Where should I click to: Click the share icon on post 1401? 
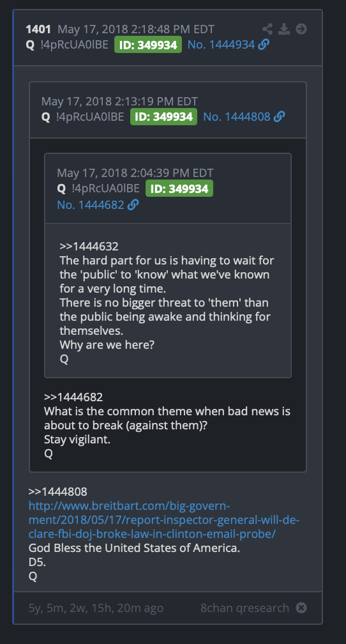(267, 29)
